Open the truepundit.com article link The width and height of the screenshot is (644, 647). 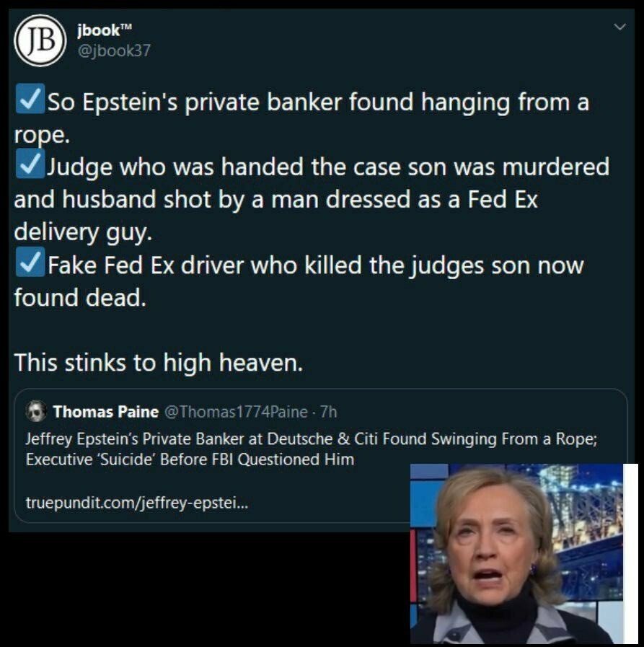point(136,503)
